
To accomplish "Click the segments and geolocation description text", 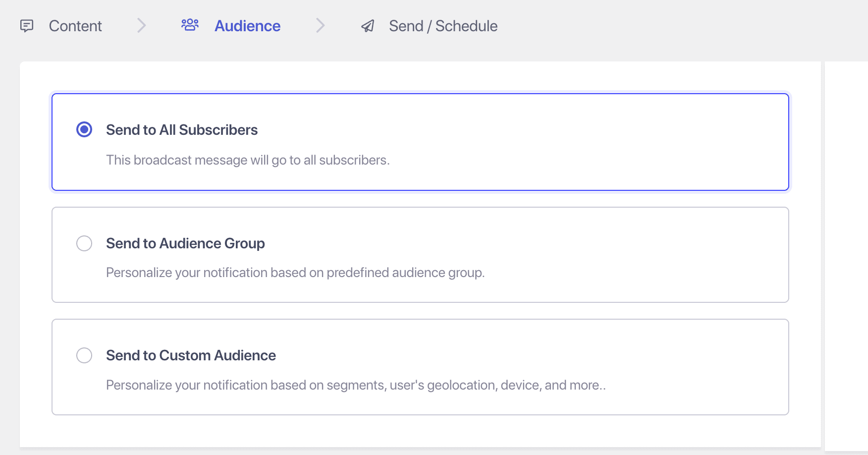I will (356, 385).
